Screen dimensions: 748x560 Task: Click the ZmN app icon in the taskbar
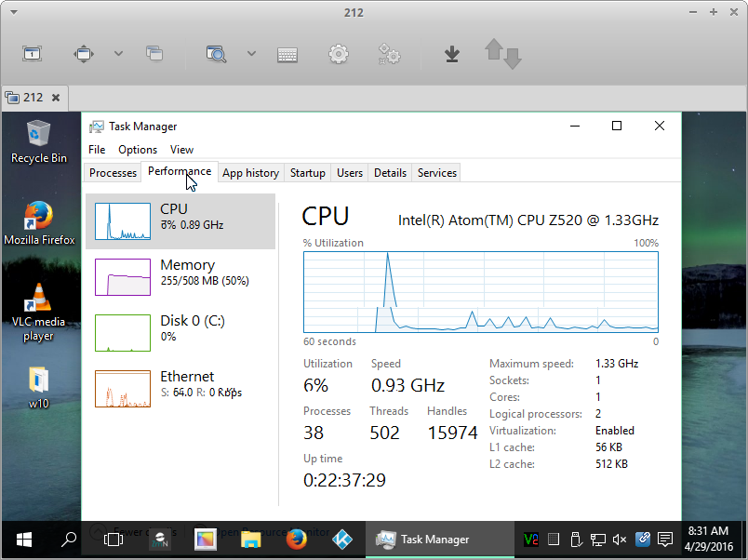tap(160, 540)
